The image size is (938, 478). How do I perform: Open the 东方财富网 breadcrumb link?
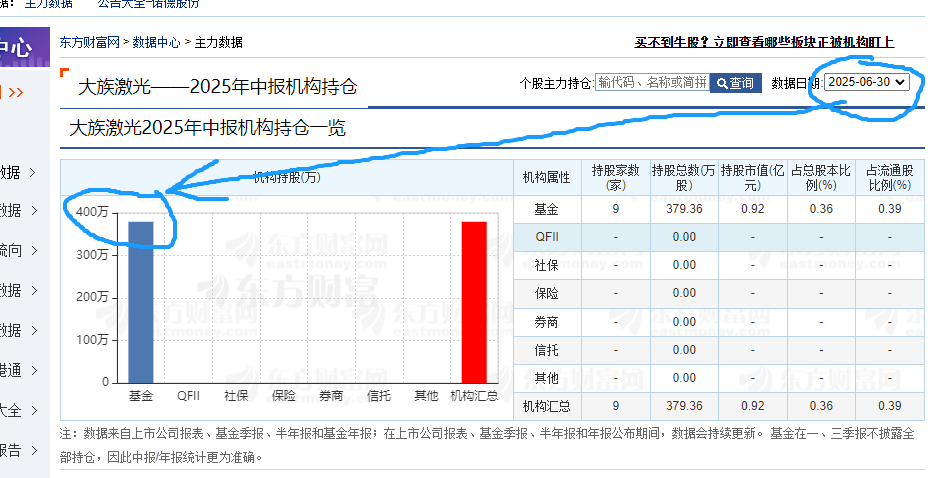point(90,42)
